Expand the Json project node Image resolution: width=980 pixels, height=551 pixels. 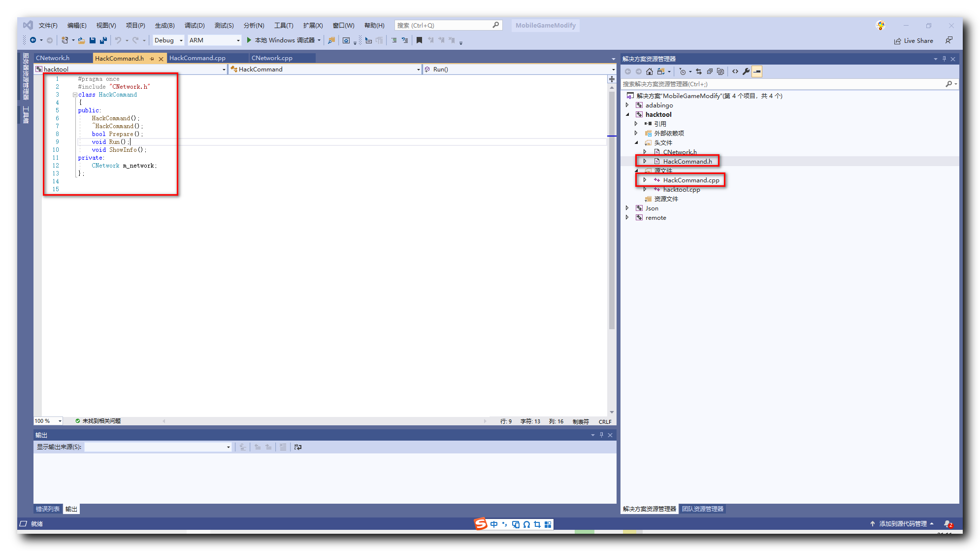(627, 208)
